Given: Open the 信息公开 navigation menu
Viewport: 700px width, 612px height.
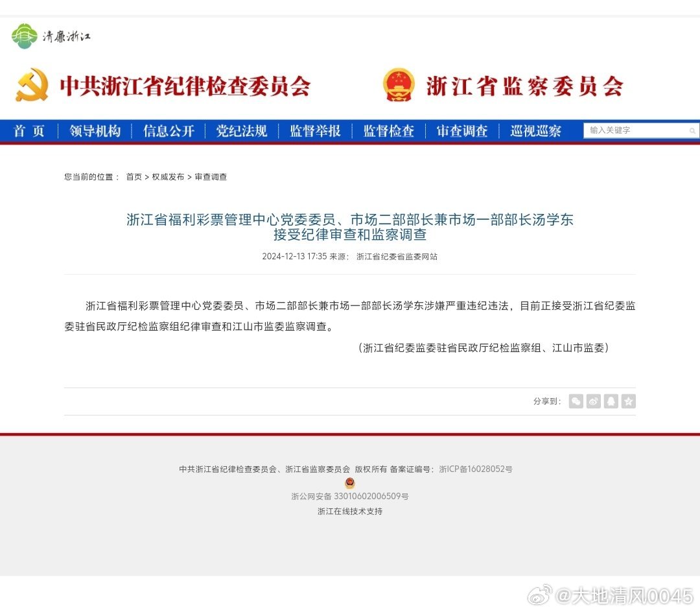Looking at the screenshot, I should click(169, 131).
